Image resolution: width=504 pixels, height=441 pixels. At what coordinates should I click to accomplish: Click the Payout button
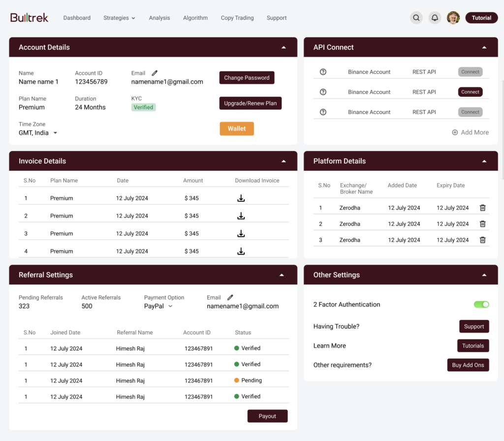point(267,416)
